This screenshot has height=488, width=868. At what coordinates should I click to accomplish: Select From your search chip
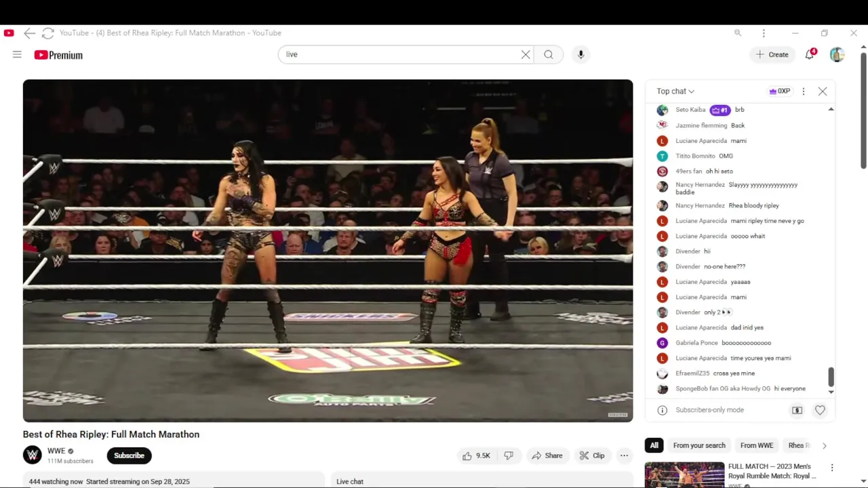pos(699,445)
